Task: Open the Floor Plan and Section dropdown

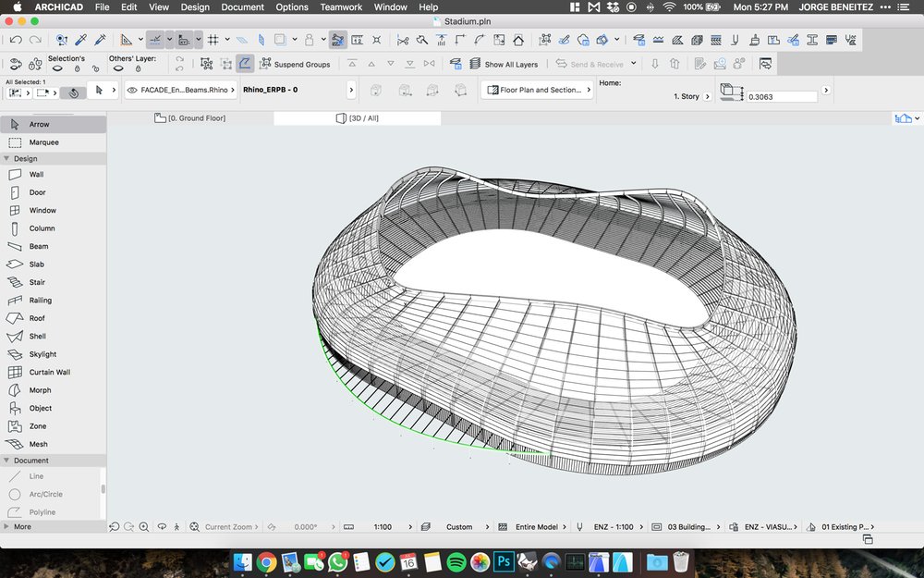Action: click(538, 90)
